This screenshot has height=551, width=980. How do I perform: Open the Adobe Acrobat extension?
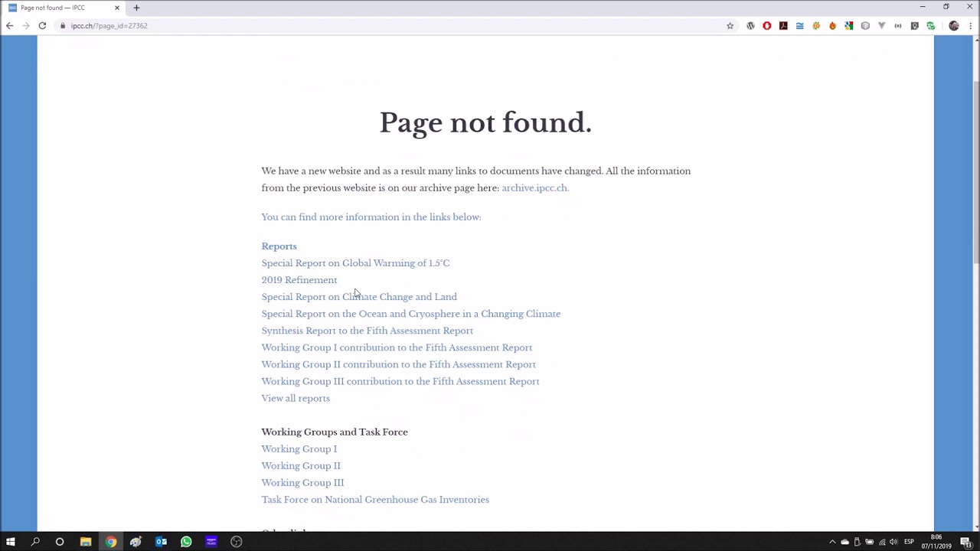pos(783,26)
